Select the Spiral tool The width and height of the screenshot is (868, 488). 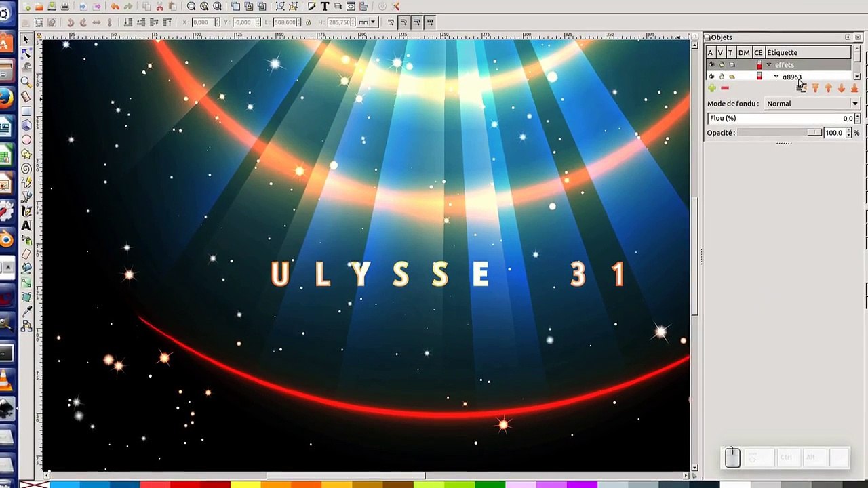pos(26,168)
